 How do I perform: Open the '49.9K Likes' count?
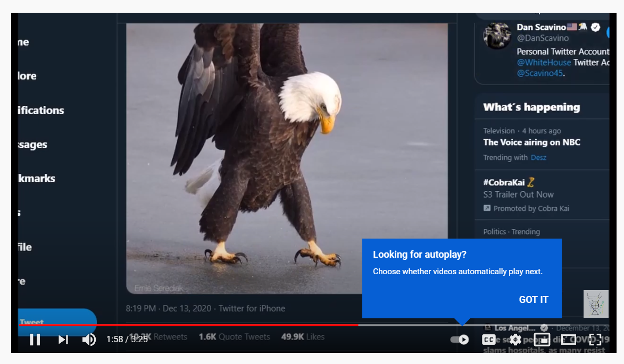303,336
